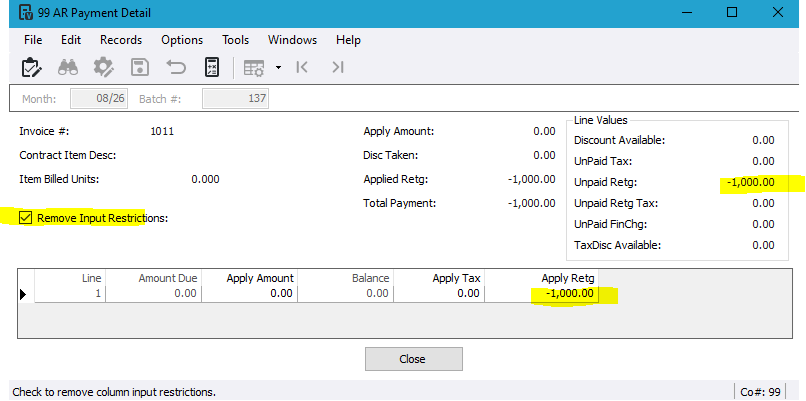Click the Apply Tax column header
This screenshot has height=401, width=806.
click(x=439, y=278)
